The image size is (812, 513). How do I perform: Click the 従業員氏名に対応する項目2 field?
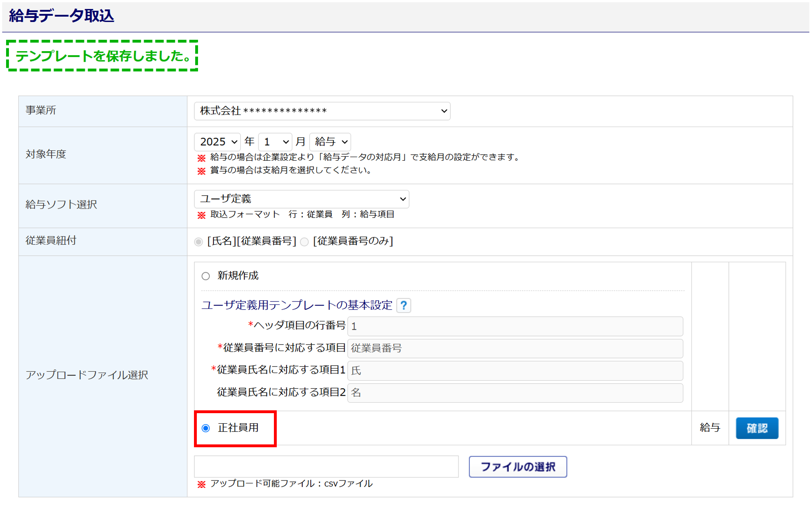[x=515, y=393]
